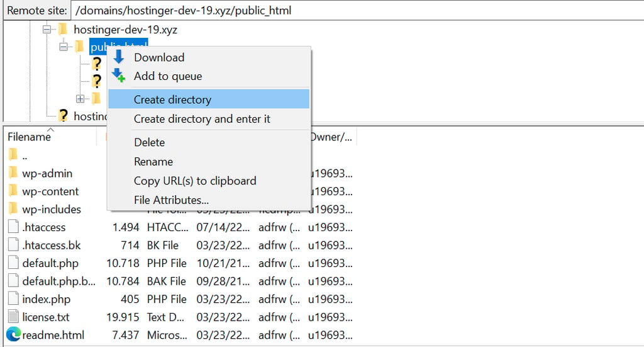Select hostinger-dev-19.xyz tree label
The width and height of the screenshot is (644, 347).
click(x=125, y=30)
